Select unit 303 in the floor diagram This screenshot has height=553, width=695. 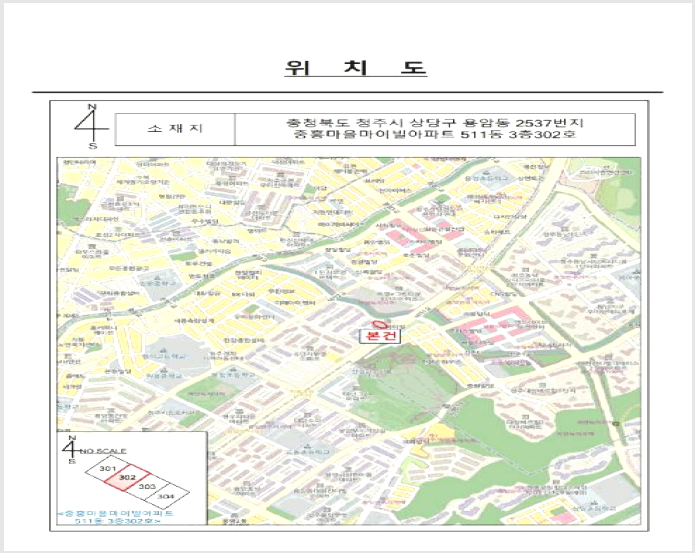click(x=147, y=487)
